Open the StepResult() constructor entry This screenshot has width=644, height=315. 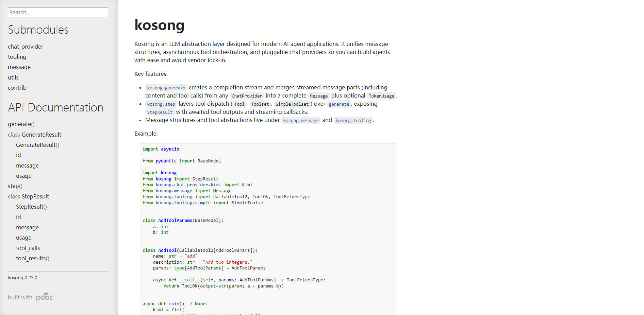tap(31, 207)
